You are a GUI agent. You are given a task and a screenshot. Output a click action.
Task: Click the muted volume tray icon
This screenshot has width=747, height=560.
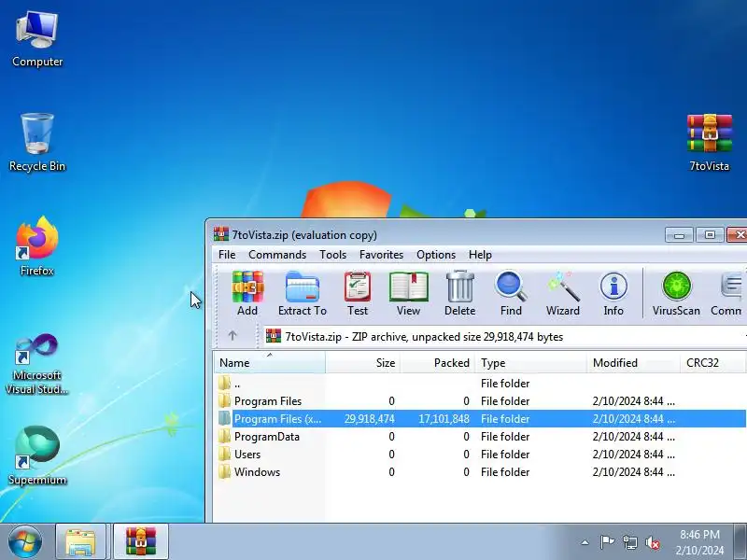[x=652, y=542]
